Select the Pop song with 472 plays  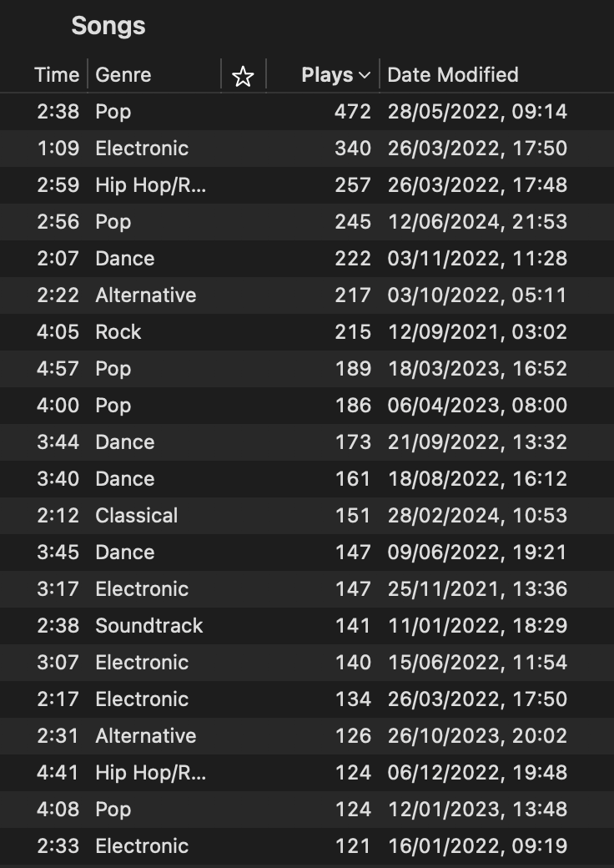(x=307, y=112)
